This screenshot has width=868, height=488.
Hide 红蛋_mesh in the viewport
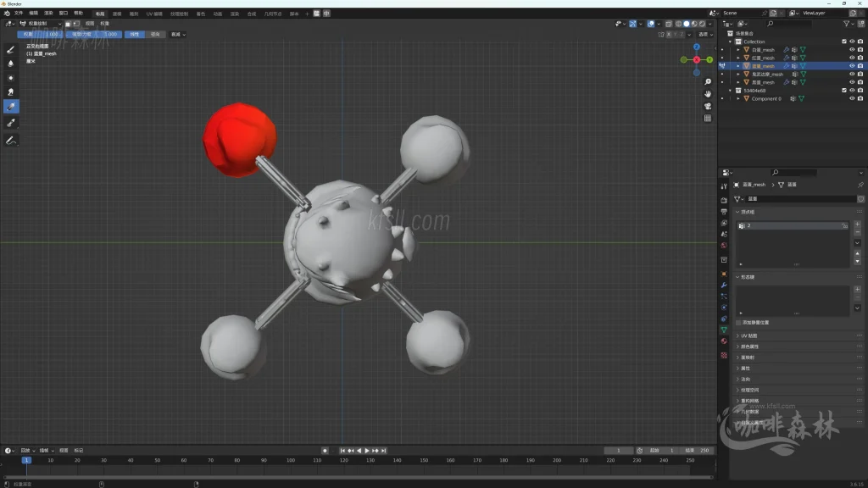tap(852, 58)
